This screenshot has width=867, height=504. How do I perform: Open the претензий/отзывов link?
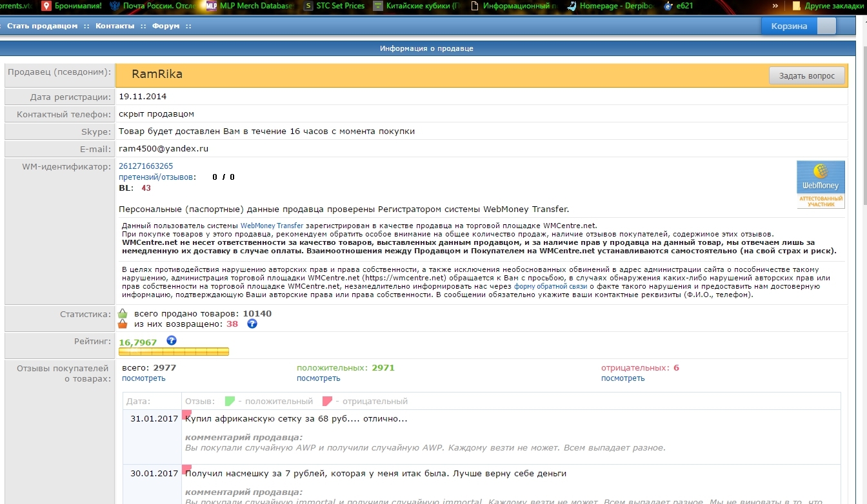pos(156,177)
